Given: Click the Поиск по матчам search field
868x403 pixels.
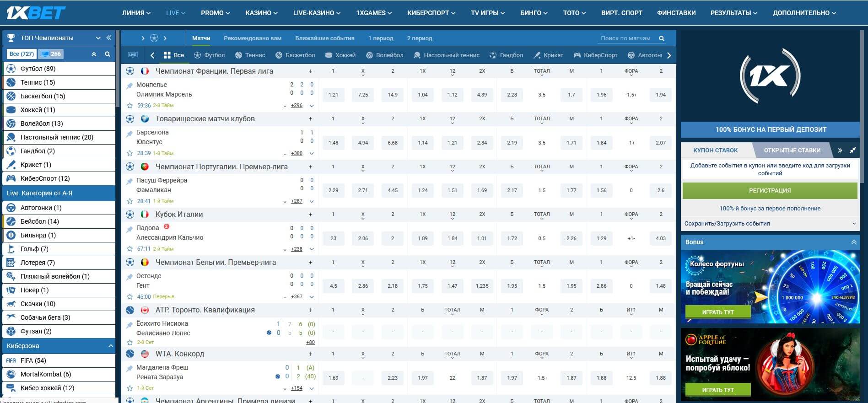Looking at the screenshot, I should [625, 38].
